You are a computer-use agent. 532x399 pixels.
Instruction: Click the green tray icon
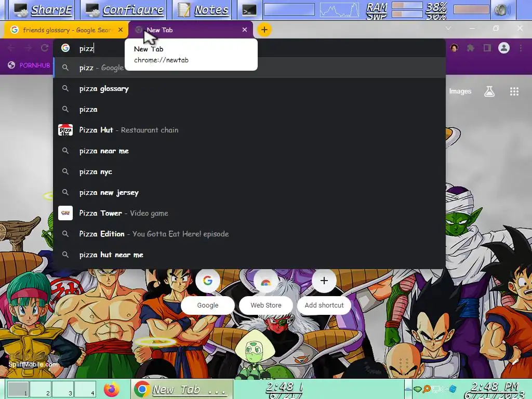[418, 389]
